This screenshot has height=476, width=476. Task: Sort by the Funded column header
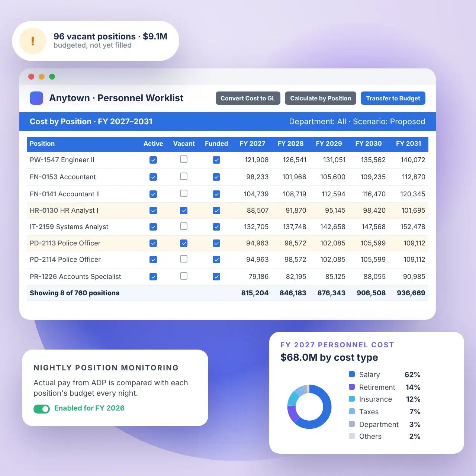click(216, 144)
